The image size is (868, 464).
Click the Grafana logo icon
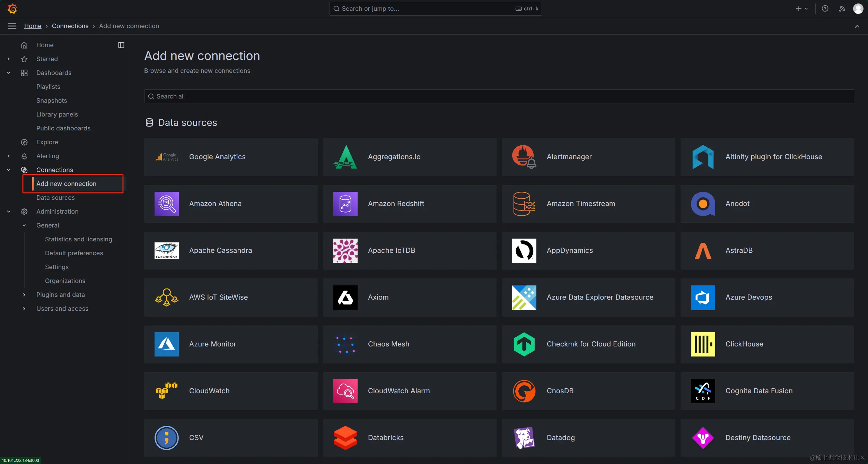tap(12, 9)
